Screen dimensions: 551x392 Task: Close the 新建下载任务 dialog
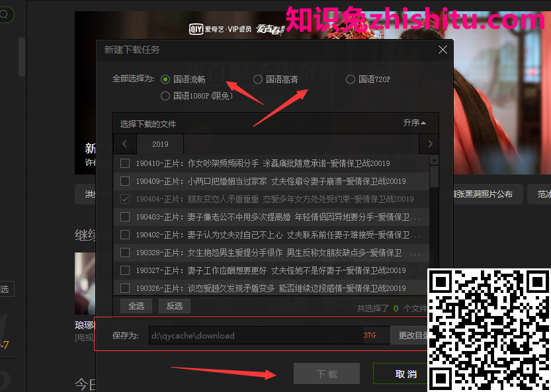pos(443,50)
